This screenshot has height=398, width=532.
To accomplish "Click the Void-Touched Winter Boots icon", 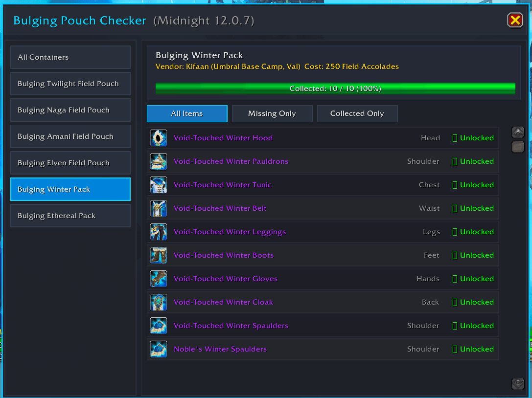I will [x=159, y=255].
